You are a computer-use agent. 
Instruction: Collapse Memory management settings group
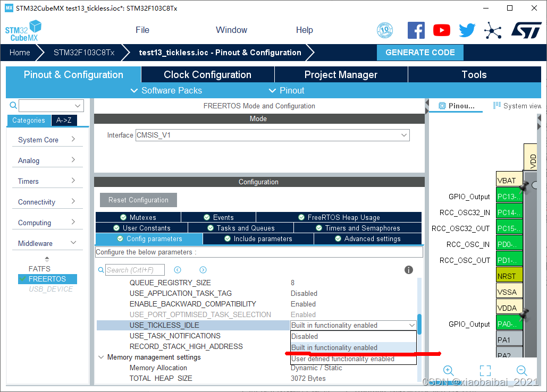pyautogui.click(x=101, y=357)
